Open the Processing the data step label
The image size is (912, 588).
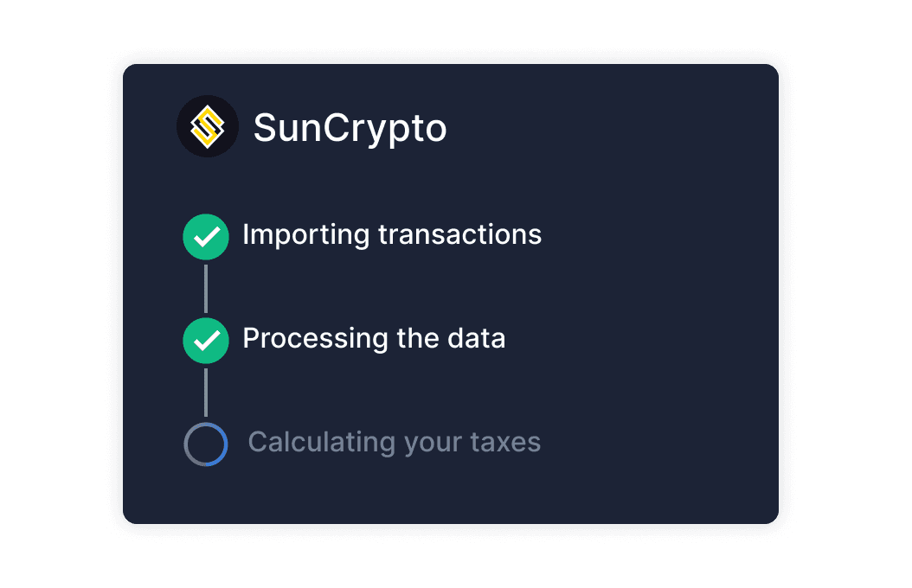point(374,338)
